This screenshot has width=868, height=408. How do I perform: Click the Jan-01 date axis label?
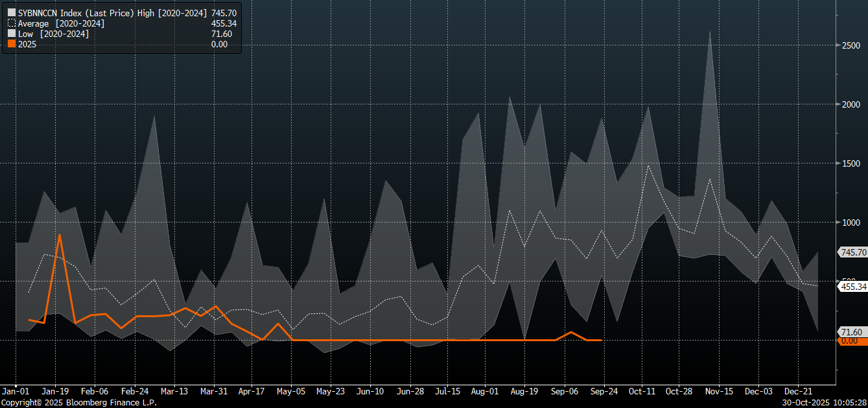[x=16, y=392]
